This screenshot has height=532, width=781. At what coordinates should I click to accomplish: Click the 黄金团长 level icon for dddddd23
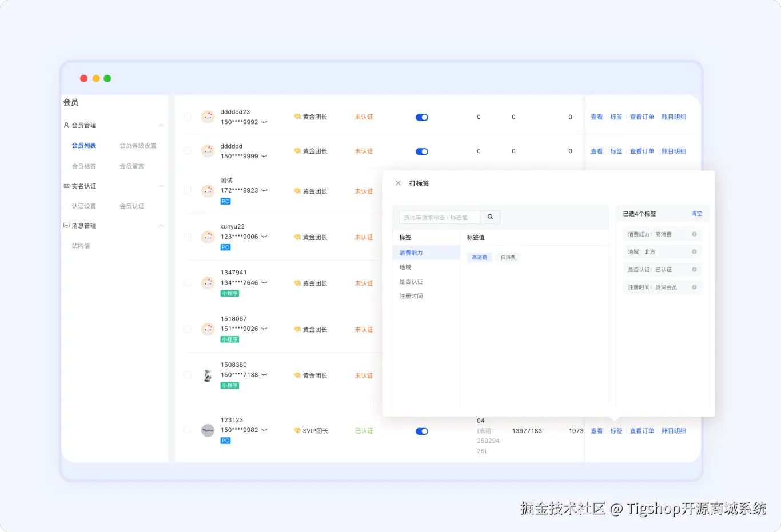click(x=297, y=117)
